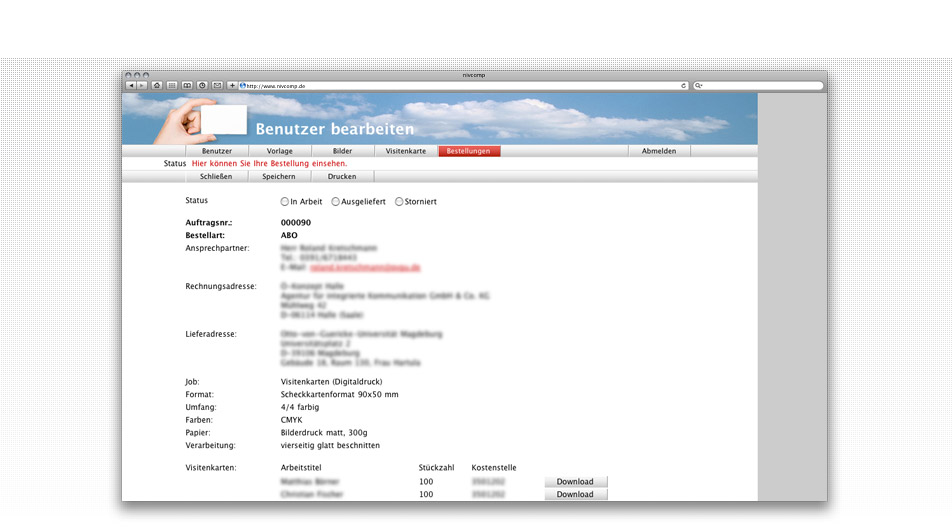This screenshot has width=952, height=530.
Task: Click the contact e-mail address link
Action: 364,268
